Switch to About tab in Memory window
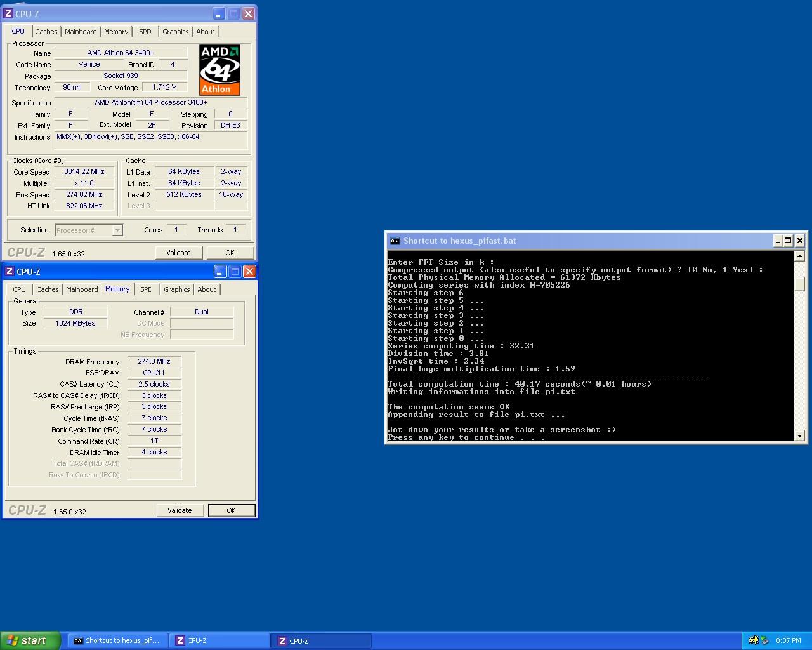 pos(207,289)
